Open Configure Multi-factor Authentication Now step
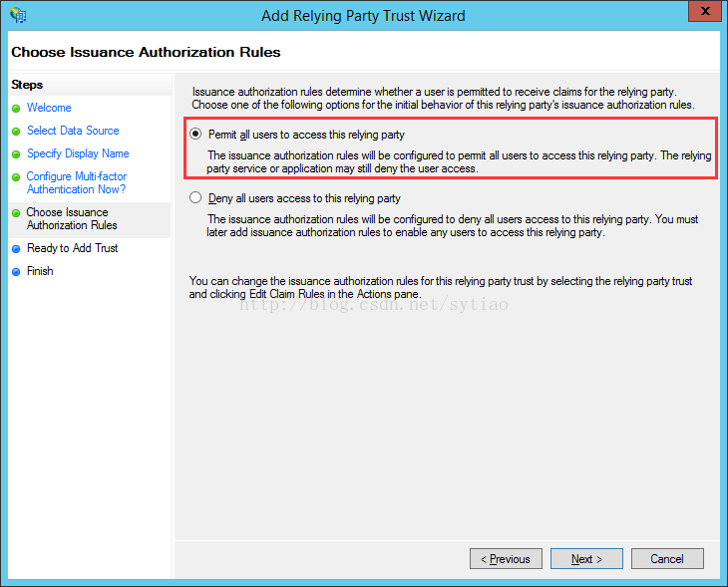Screen dimensions: 728x587 coord(76,182)
